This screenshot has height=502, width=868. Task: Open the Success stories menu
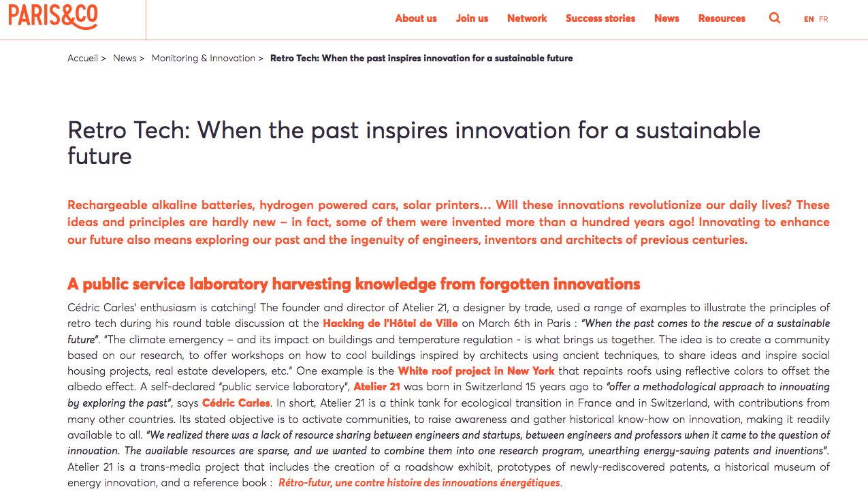(600, 18)
